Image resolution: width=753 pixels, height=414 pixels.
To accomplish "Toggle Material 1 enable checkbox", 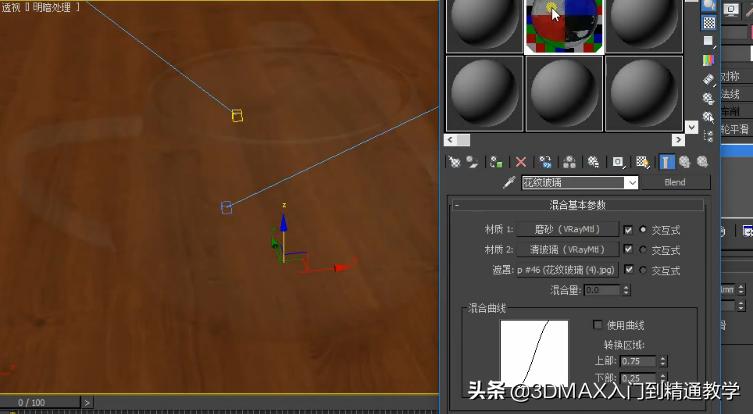I will pos(628,230).
